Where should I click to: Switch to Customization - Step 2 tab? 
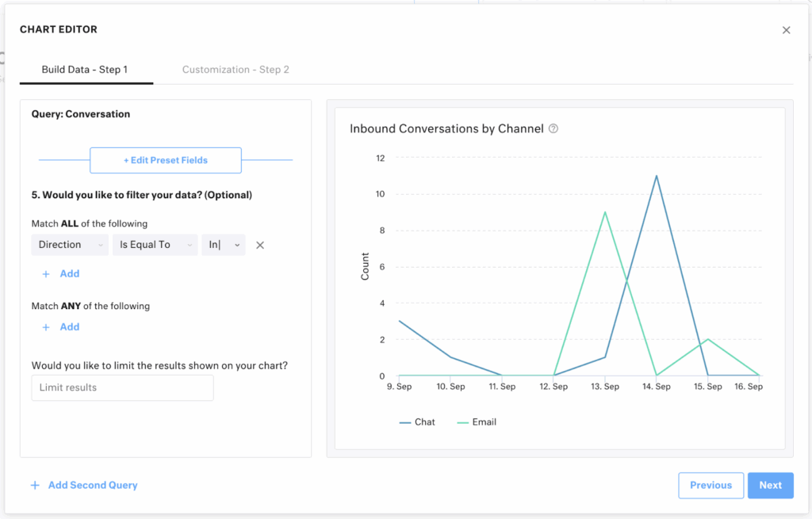pyautogui.click(x=236, y=70)
